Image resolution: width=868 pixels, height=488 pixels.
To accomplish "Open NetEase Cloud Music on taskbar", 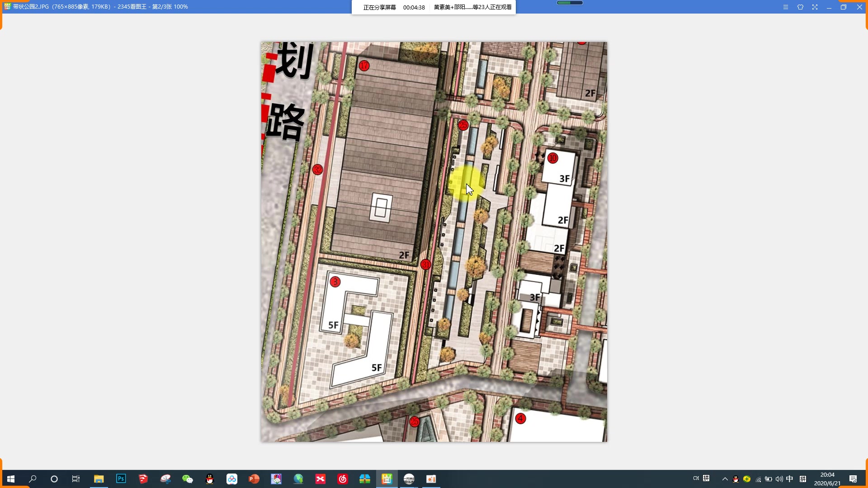I will tap(343, 479).
